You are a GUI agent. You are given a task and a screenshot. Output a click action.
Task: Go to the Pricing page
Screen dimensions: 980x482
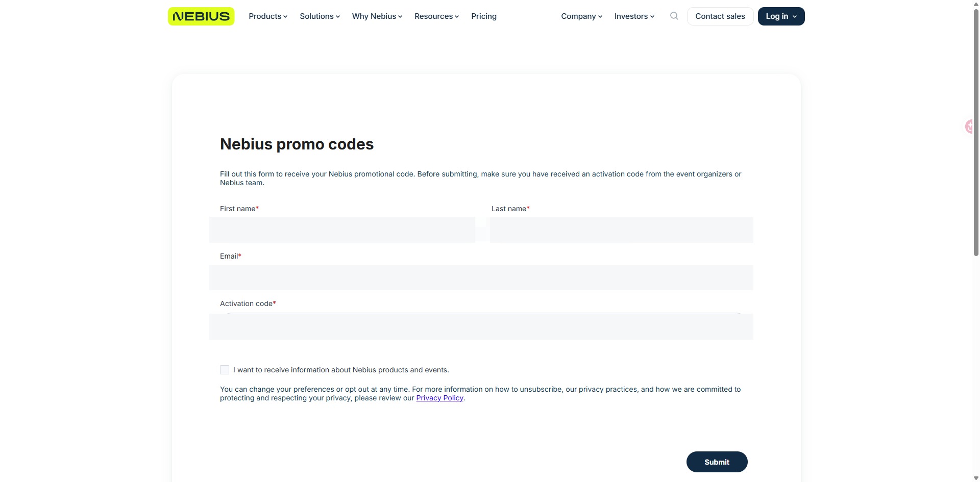pyautogui.click(x=484, y=16)
